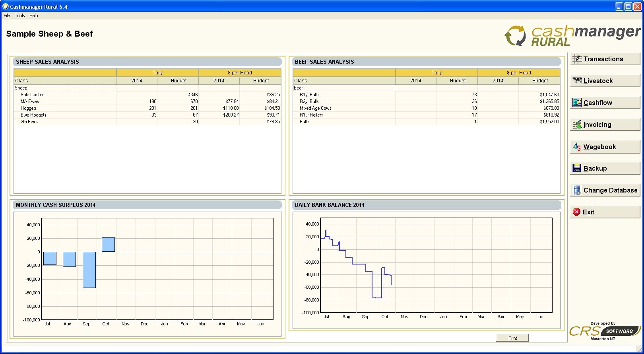Screen dimensions: 644x354
Task: Select the Ewe Hoggets row
Action: (x=147, y=115)
